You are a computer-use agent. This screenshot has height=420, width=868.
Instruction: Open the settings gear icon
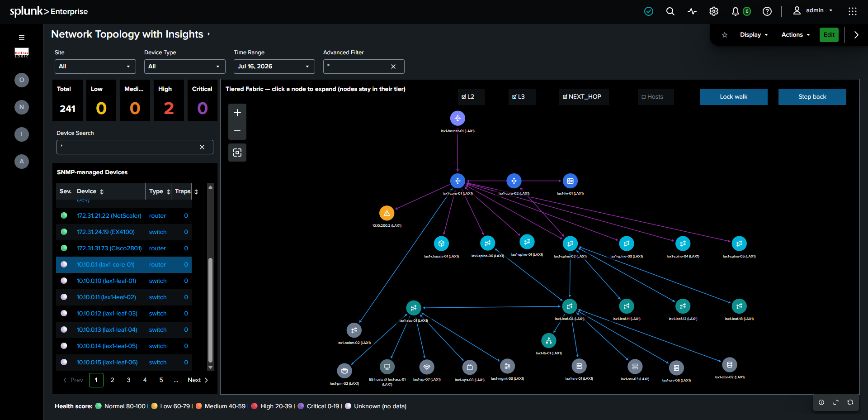pos(714,11)
